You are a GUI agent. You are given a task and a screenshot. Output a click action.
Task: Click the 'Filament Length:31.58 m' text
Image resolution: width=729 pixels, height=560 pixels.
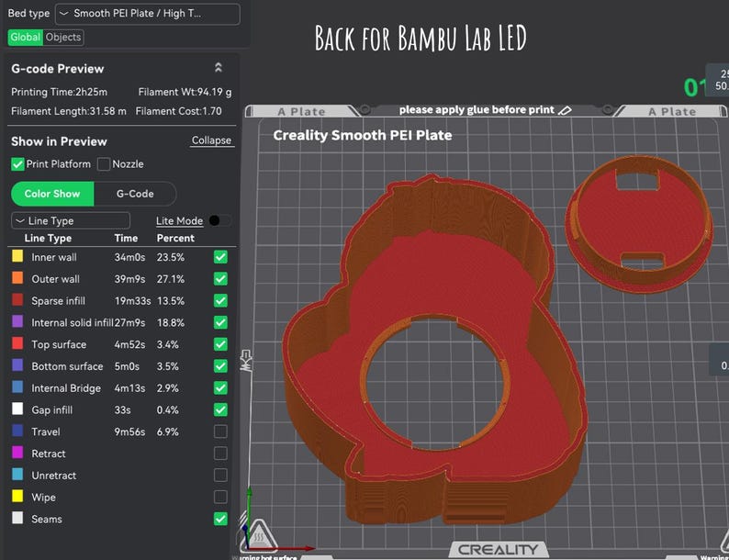pos(68,111)
